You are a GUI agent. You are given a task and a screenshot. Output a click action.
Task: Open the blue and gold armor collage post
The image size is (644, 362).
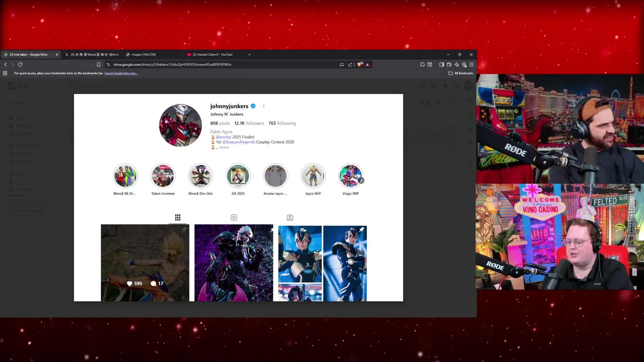pos(300,263)
